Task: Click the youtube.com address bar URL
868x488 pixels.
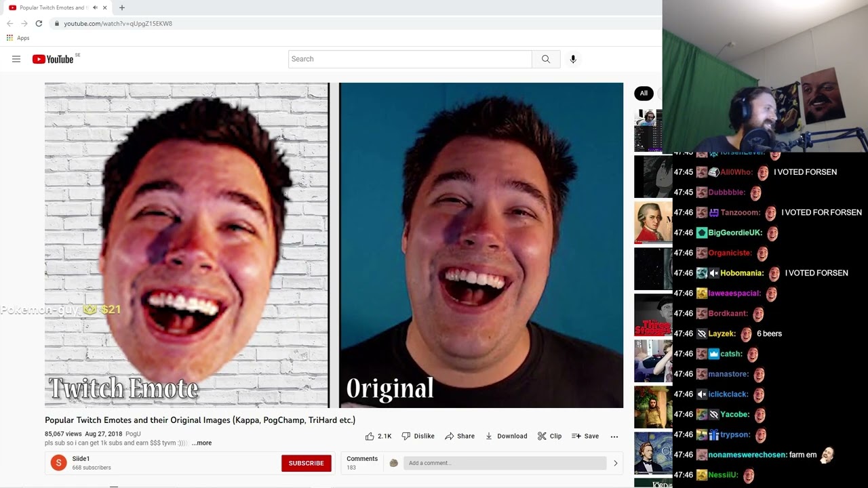Action: pos(118,23)
